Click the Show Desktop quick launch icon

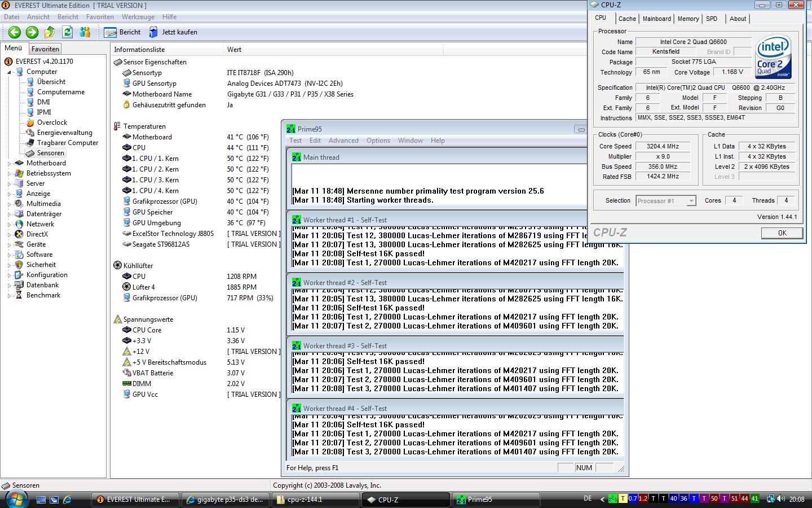[41, 500]
